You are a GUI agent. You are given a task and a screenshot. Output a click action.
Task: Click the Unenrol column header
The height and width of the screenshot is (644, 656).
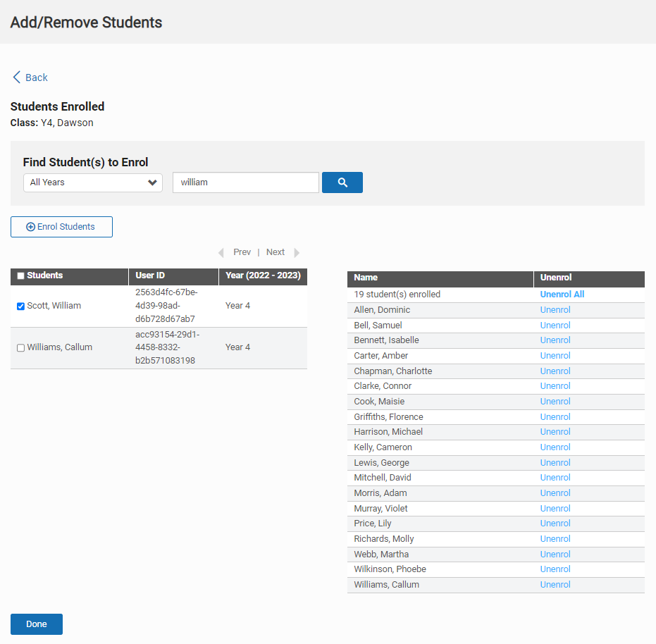(x=590, y=279)
